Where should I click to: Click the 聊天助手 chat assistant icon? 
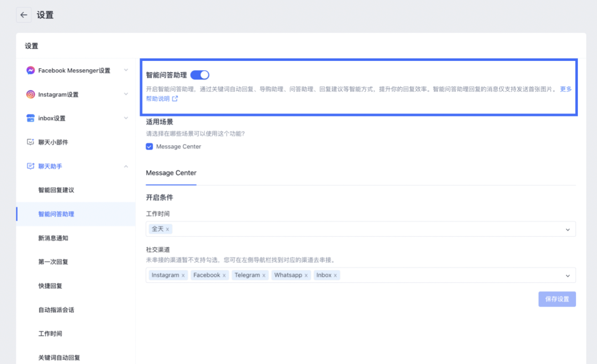click(31, 166)
